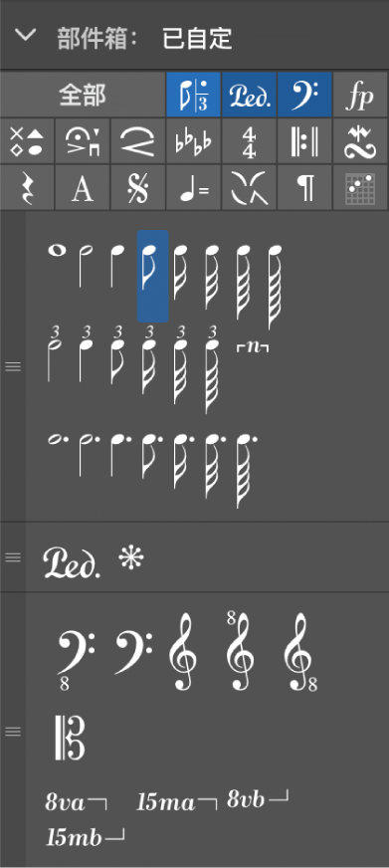
Task: Collapse the 部件箱 panel chevron
Action: tap(25, 36)
